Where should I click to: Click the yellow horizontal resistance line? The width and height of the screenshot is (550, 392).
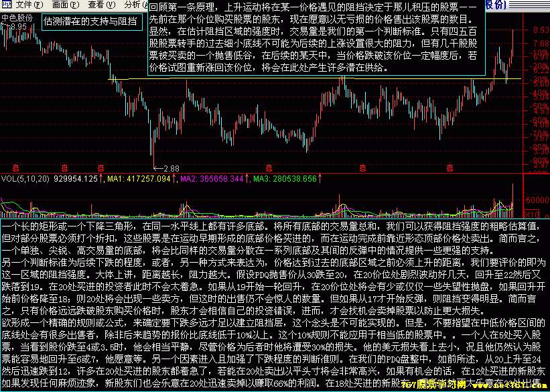(x=268, y=79)
